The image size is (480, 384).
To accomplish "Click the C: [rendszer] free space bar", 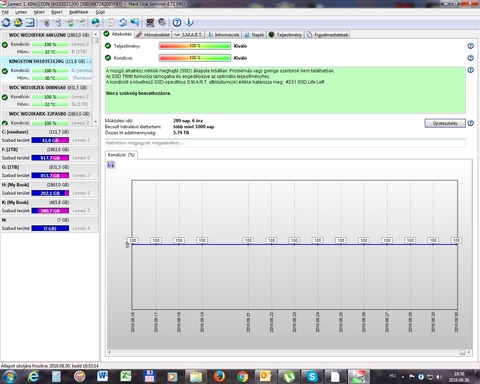I will point(50,140).
